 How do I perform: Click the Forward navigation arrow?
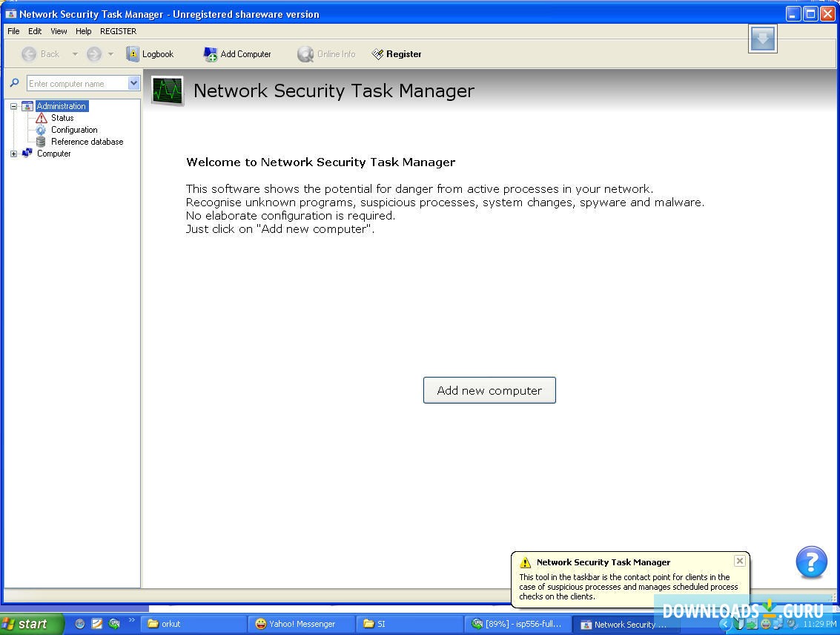click(94, 54)
